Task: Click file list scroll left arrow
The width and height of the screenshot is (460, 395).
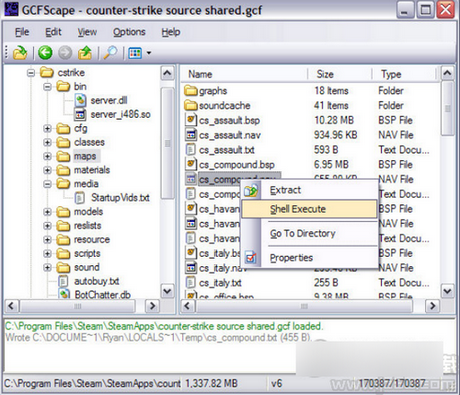Action: pyautogui.click(x=188, y=306)
